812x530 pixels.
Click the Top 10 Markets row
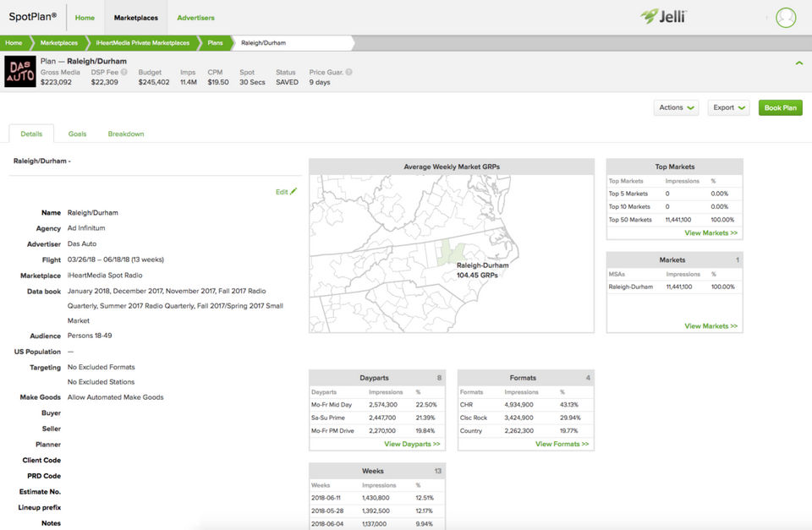tap(674, 206)
